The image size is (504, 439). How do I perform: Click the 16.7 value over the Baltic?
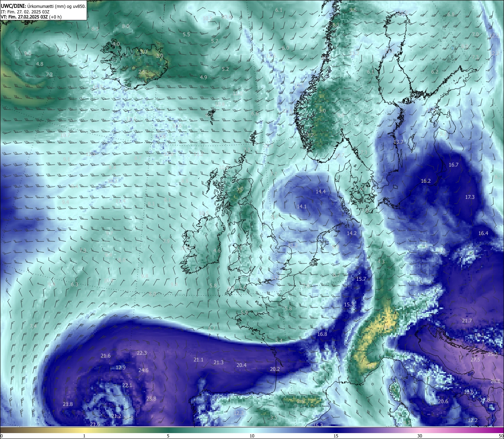454,165
